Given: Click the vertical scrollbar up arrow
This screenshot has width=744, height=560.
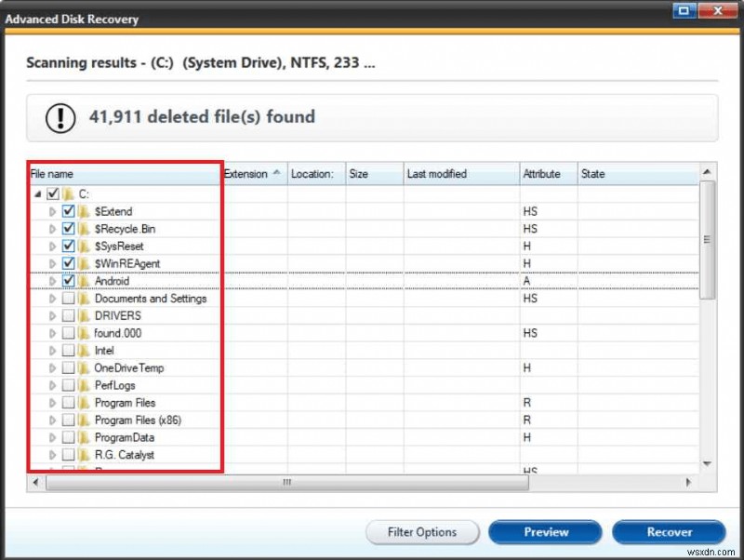Looking at the screenshot, I should 707,172.
